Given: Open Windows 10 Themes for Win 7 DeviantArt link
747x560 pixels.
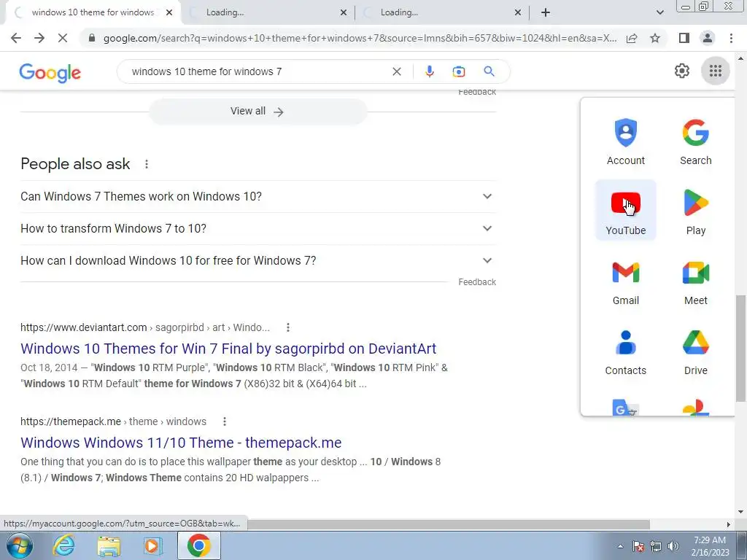Looking at the screenshot, I should [x=228, y=349].
